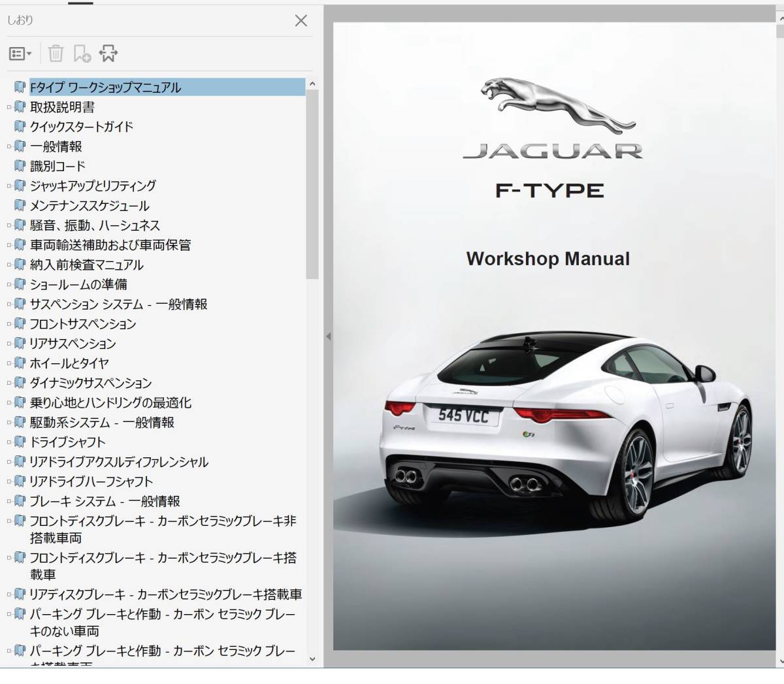The width and height of the screenshot is (784, 684).
Task: Close the しおり bookmarks panel
Action: [301, 21]
